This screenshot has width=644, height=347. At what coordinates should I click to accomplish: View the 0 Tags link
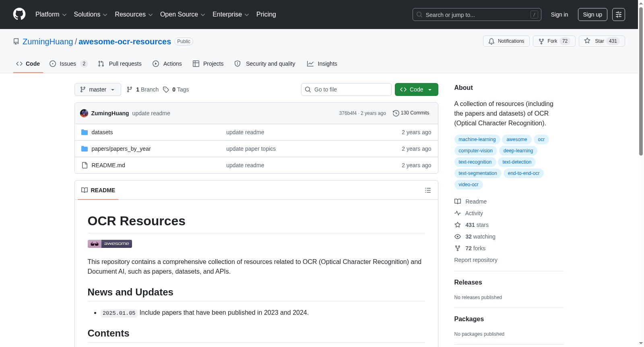176,89
